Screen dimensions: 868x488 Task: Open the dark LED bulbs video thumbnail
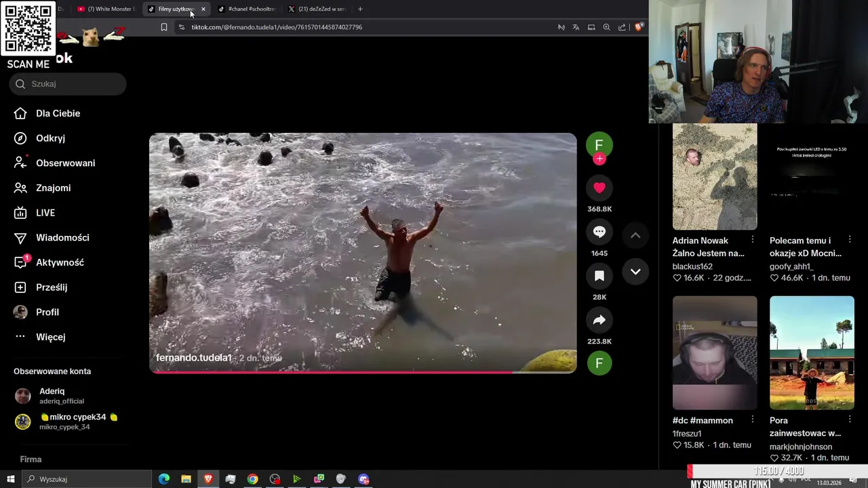812,176
